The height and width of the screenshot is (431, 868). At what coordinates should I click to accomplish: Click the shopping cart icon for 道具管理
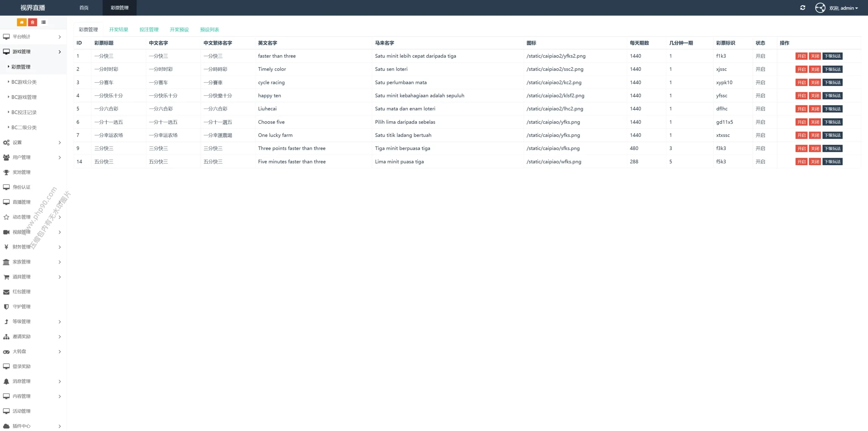click(6, 277)
